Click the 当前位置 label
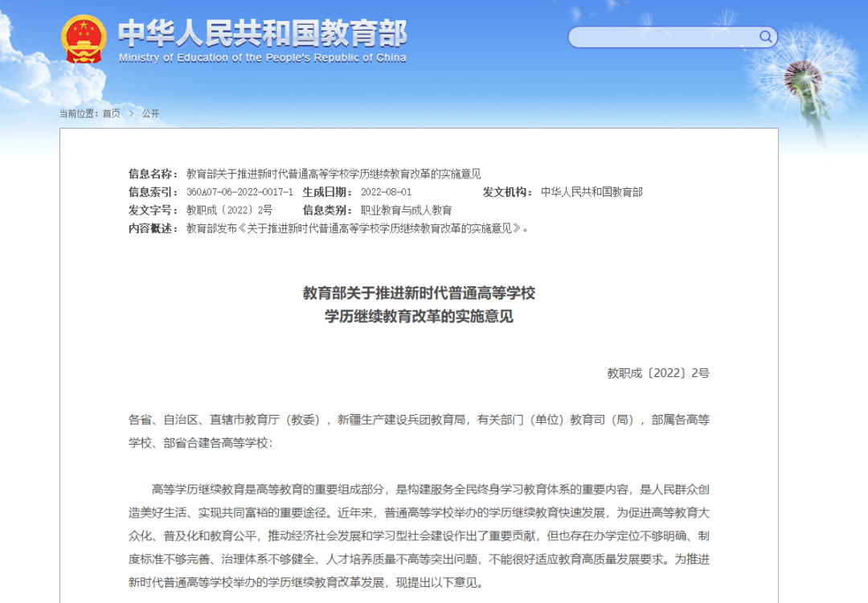 (x=79, y=113)
